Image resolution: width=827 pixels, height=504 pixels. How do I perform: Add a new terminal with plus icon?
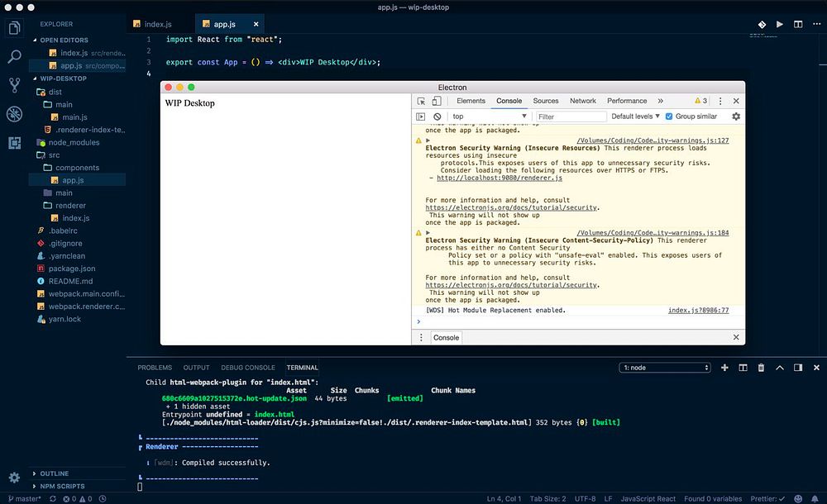(724, 368)
